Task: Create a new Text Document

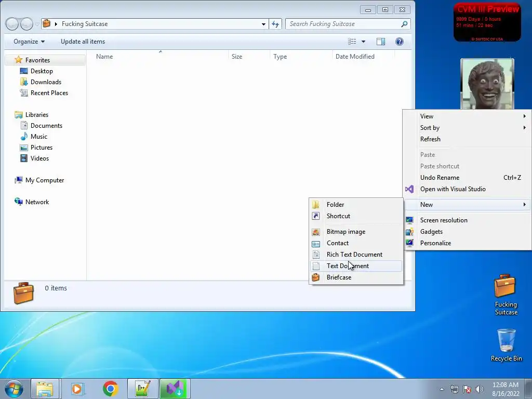Action: click(x=356, y=265)
